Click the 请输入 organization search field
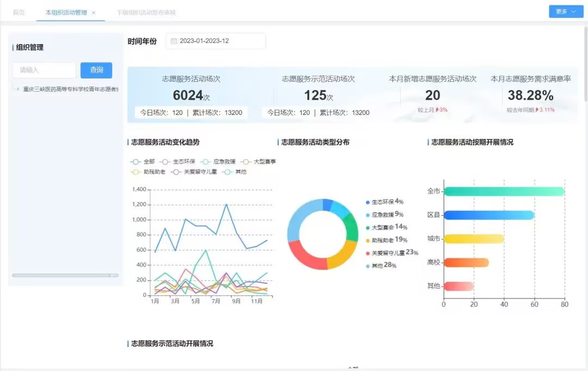 click(x=44, y=70)
